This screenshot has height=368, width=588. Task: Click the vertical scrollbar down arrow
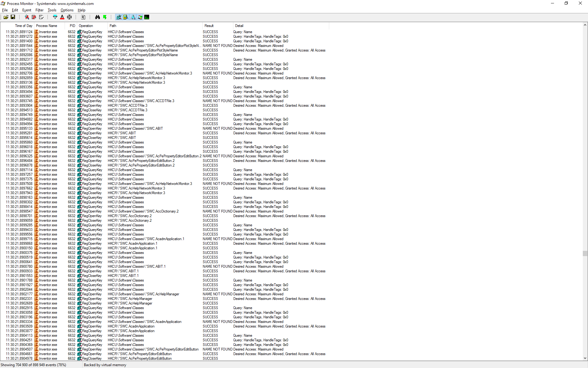pyautogui.click(x=585, y=358)
